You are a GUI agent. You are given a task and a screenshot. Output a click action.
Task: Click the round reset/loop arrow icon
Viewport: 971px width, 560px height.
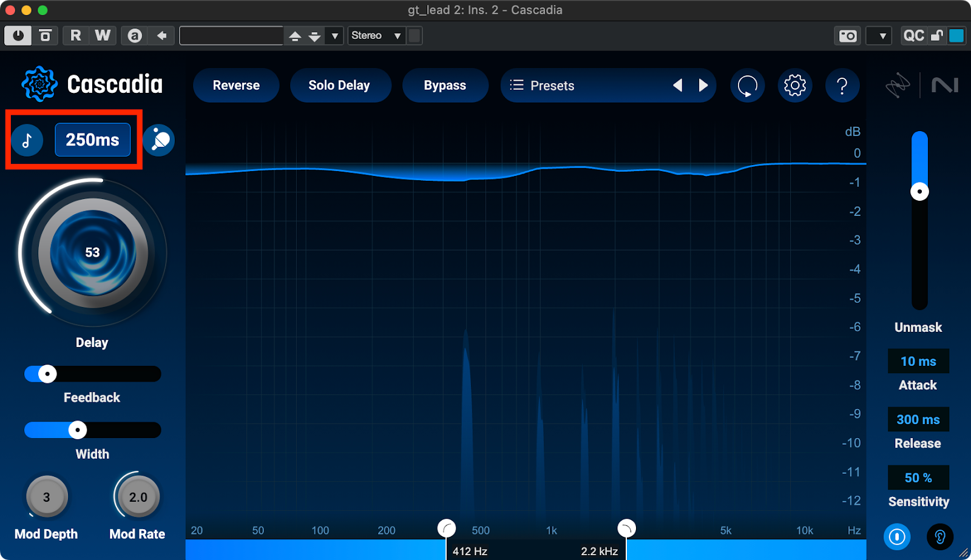tap(747, 86)
